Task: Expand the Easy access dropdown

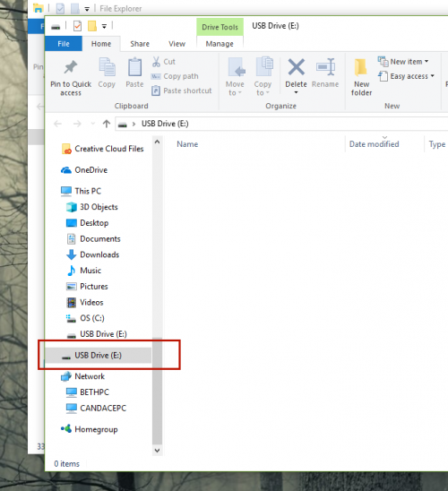Action: (433, 76)
